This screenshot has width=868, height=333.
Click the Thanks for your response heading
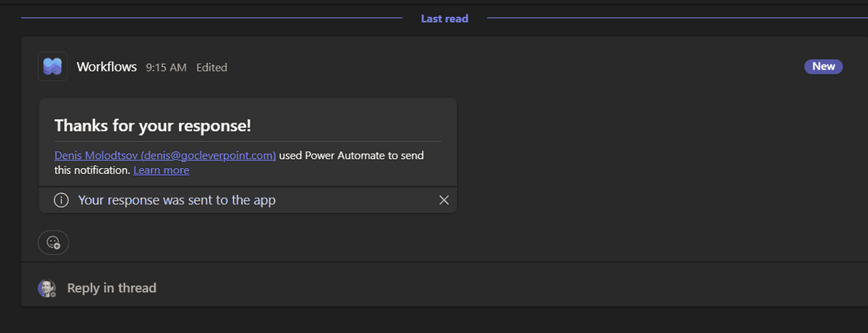coord(153,125)
